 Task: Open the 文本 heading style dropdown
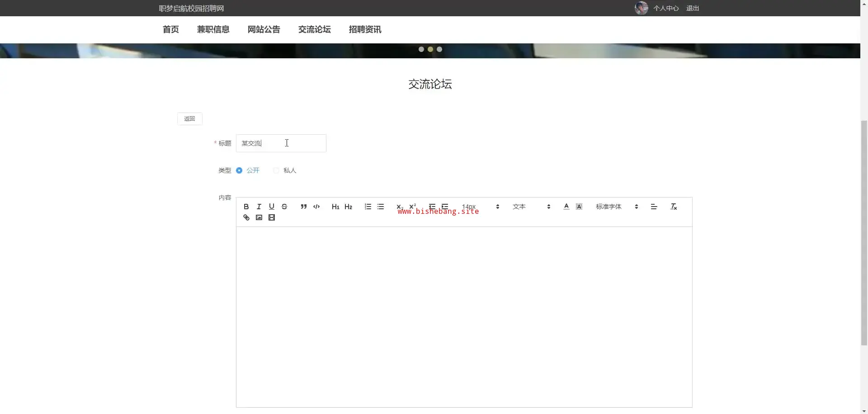531,207
